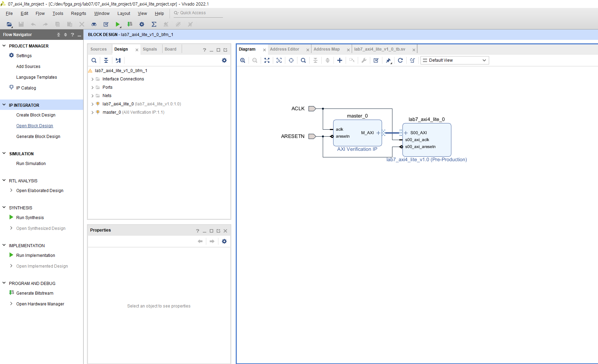Click the pin icon in diagram toolbar
The width and height of the screenshot is (598, 364).
(388, 60)
